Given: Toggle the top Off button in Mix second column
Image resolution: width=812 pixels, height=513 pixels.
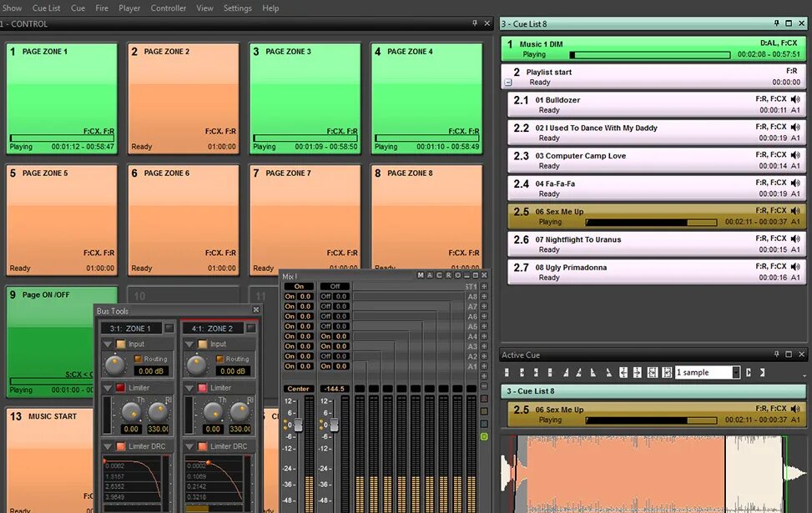Looking at the screenshot, I should click(x=335, y=286).
